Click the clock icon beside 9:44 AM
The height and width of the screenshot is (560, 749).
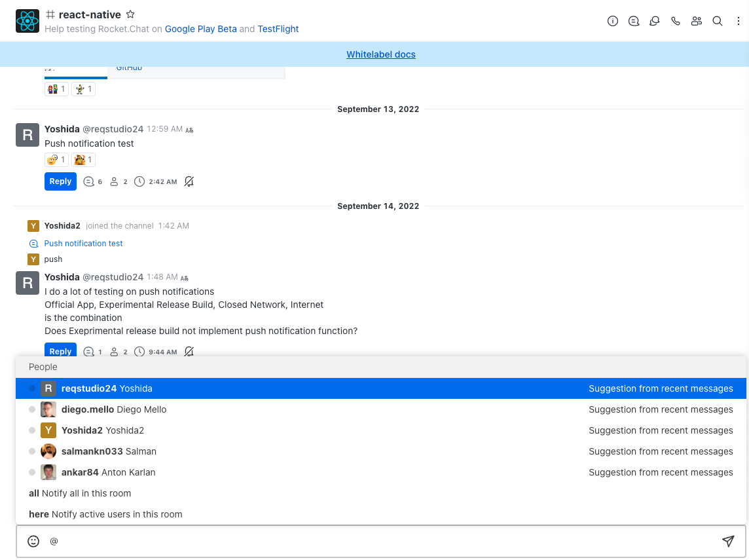point(139,352)
